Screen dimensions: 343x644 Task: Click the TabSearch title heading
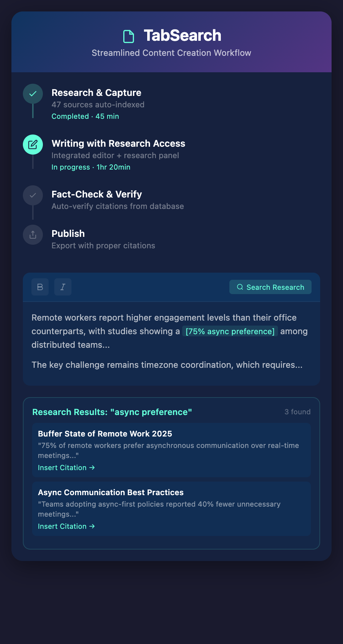(x=182, y=35)
